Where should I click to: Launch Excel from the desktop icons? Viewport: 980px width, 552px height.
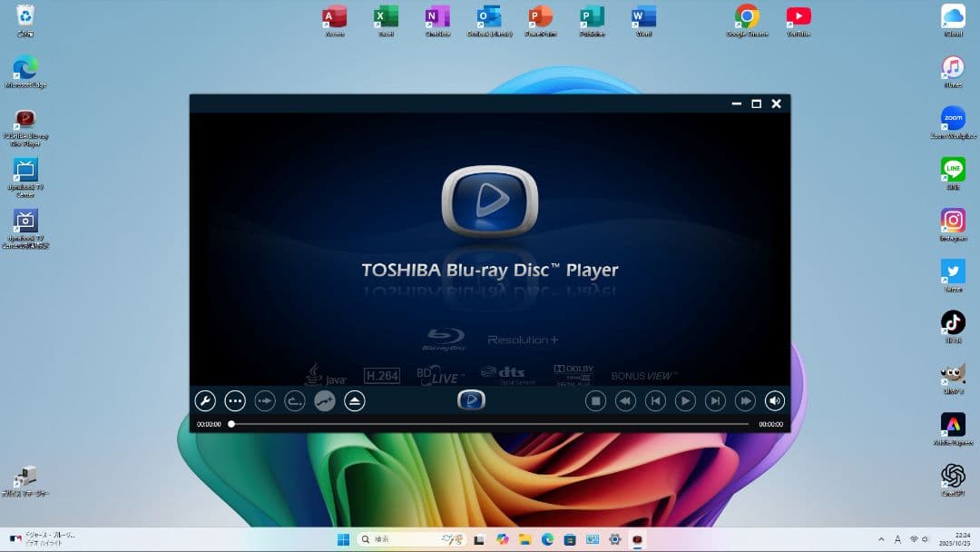coord(385,18)
